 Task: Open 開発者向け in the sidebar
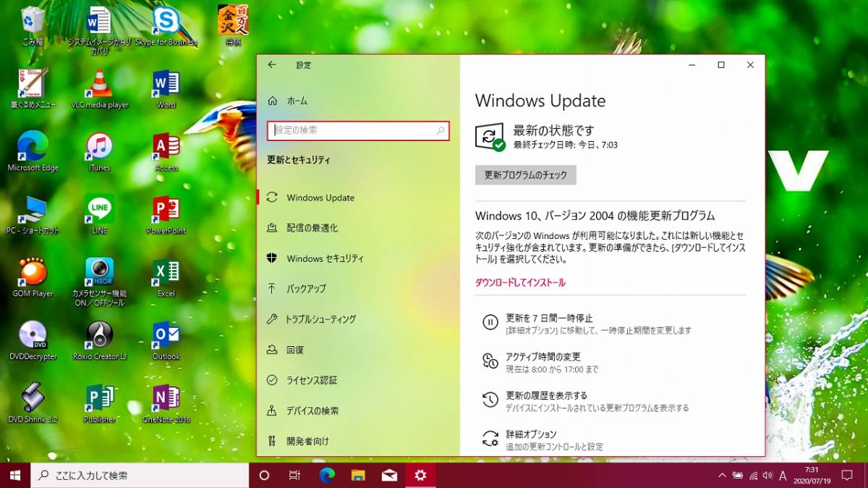coord(359,441)
